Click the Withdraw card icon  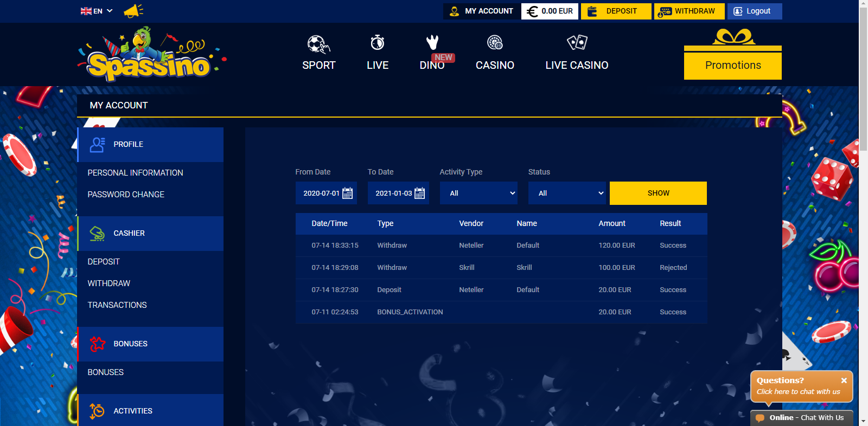point(665,12)
